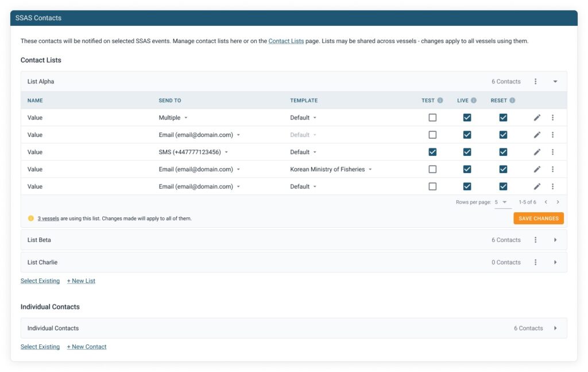
Task: Expand the Individual Contacts section
Action: pyautogui.click(x=555, y=328)
